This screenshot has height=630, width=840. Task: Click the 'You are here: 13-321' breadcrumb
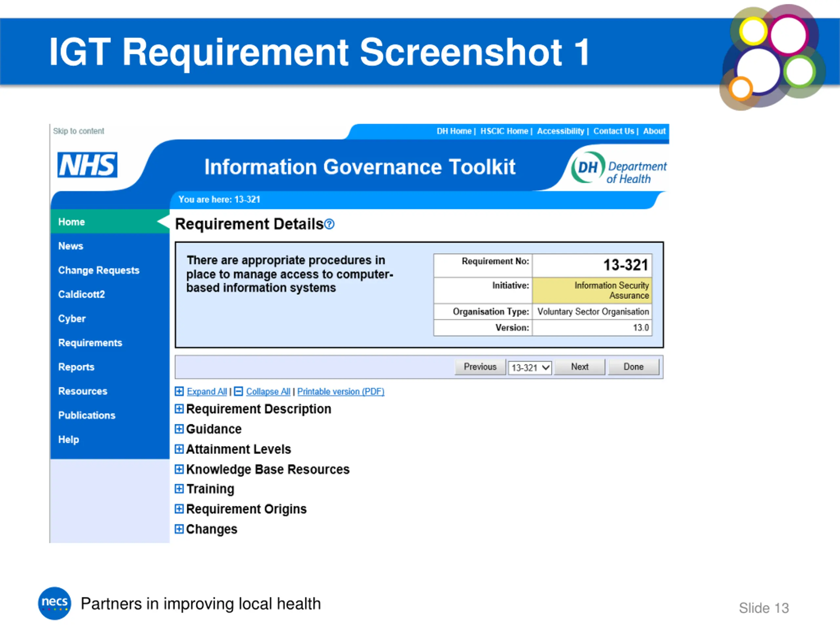(x=219, y=200)
